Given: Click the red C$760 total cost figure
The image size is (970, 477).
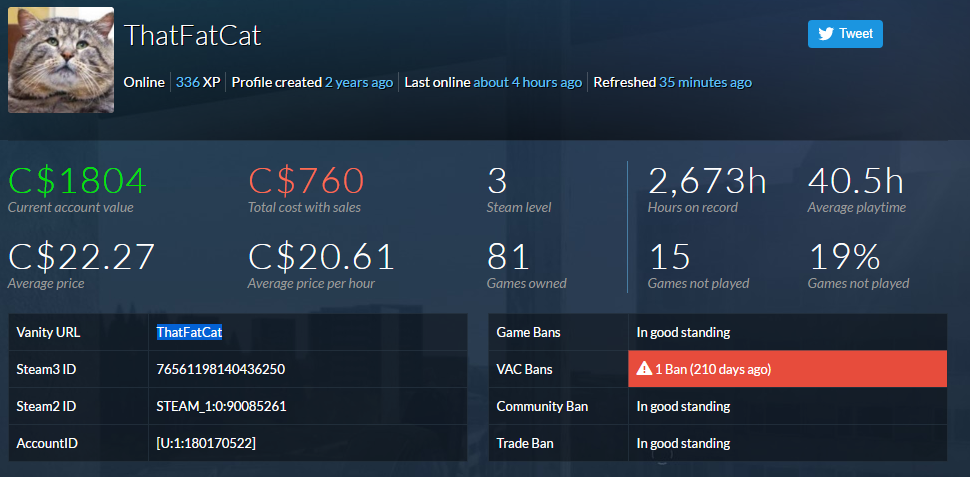Looking at the screenshot, I should pos(306,181).
